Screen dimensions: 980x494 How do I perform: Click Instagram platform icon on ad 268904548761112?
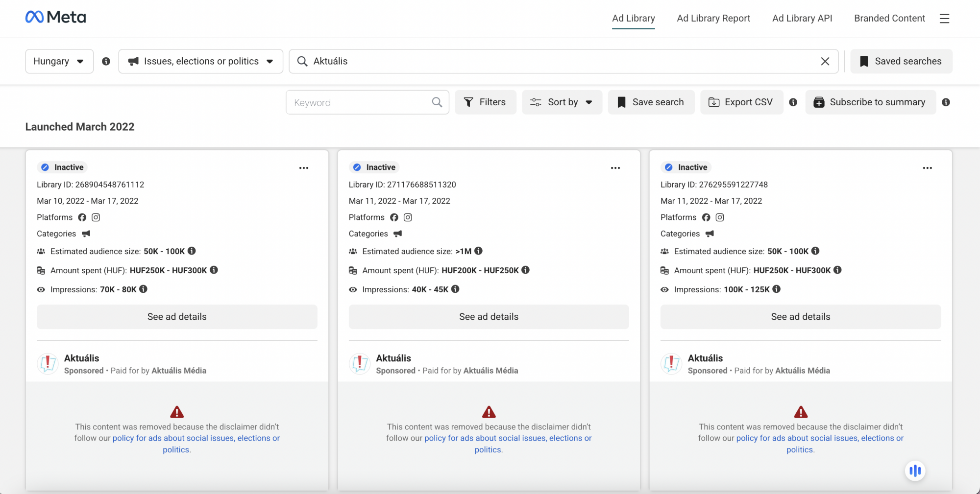[x=96, y=217]
